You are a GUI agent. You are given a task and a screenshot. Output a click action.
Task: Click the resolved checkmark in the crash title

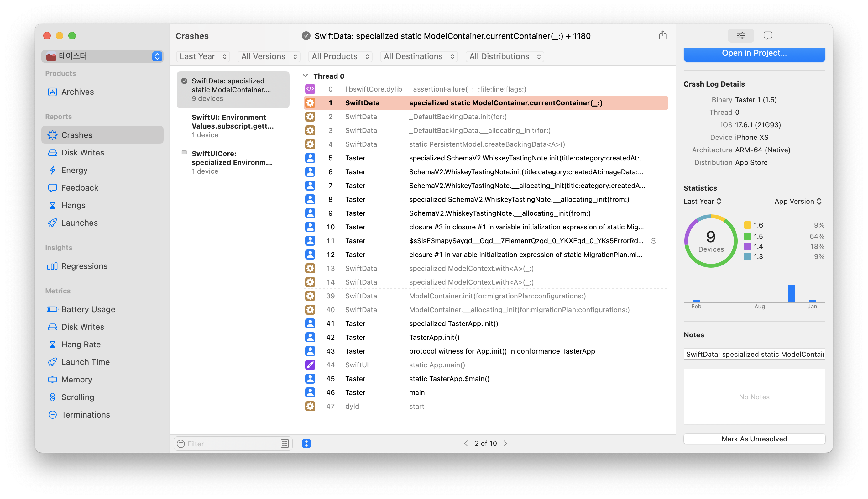click(306, 36)
